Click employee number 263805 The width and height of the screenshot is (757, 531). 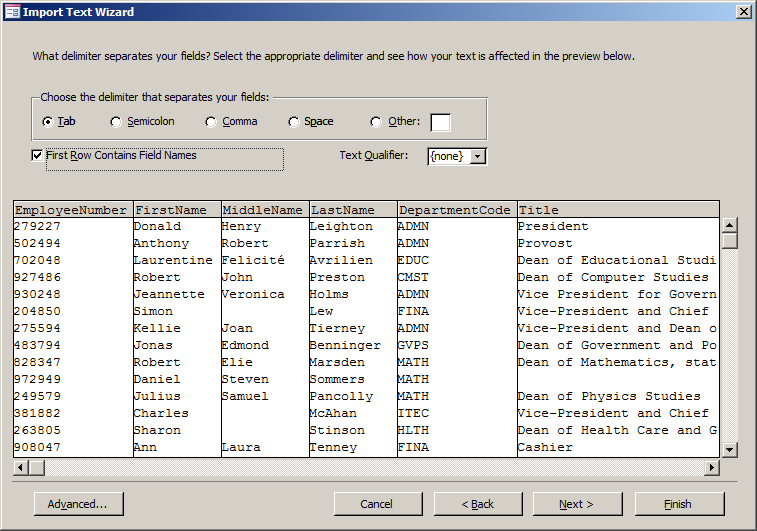pos(37,430)
